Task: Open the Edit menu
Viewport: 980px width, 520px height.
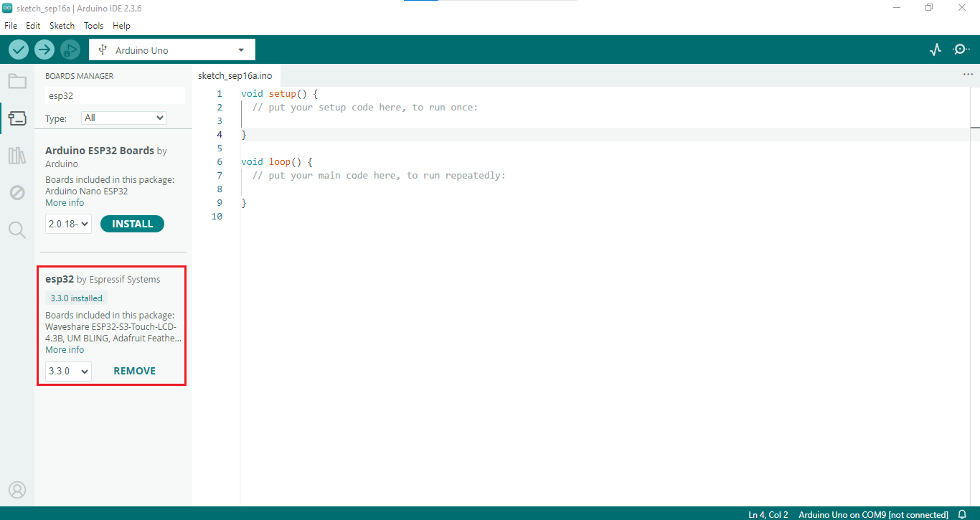Action: pyautogui.click(x=33, y=25)
